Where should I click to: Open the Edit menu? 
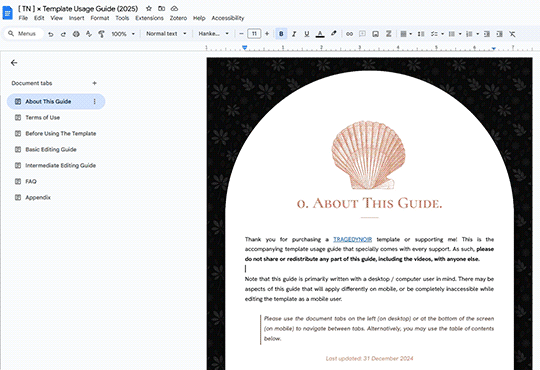(39, 18)
